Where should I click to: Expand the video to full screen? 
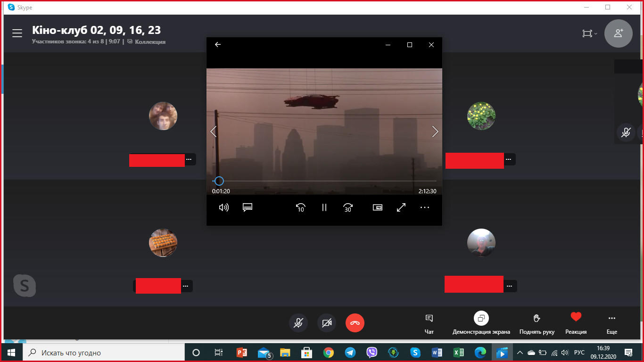[401, 207]
